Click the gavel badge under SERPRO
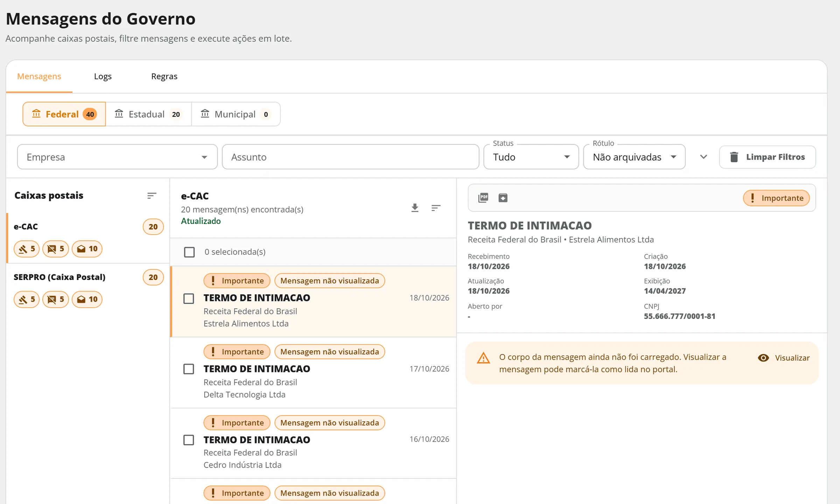 pyautogui.click(x=27, y=299)
